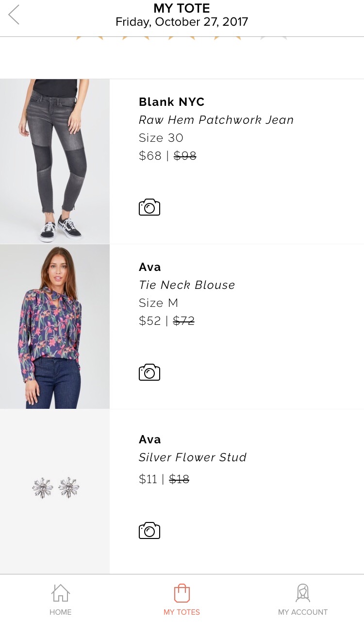
Task: Tap the My Totes bag icon
Action: coord(182,592)
